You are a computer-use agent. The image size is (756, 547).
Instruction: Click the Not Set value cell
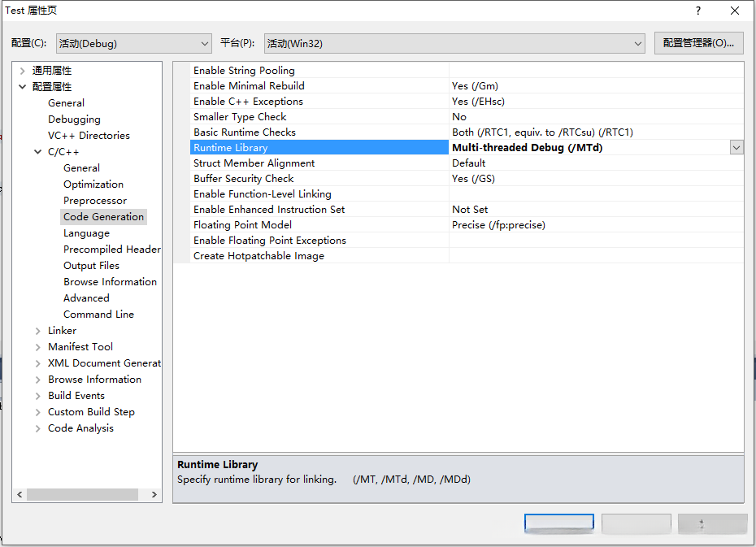tap(596, 209)
